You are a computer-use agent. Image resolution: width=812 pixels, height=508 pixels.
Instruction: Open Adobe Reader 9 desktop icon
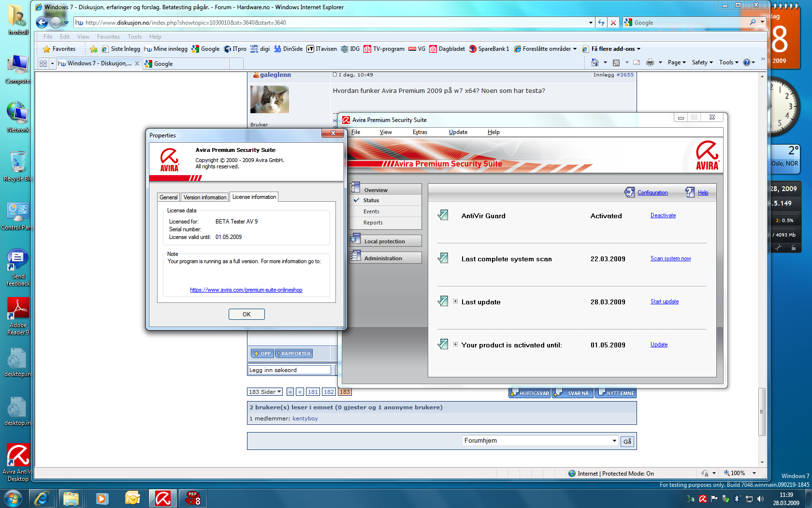pyautogui.click(x=18, y=316)
